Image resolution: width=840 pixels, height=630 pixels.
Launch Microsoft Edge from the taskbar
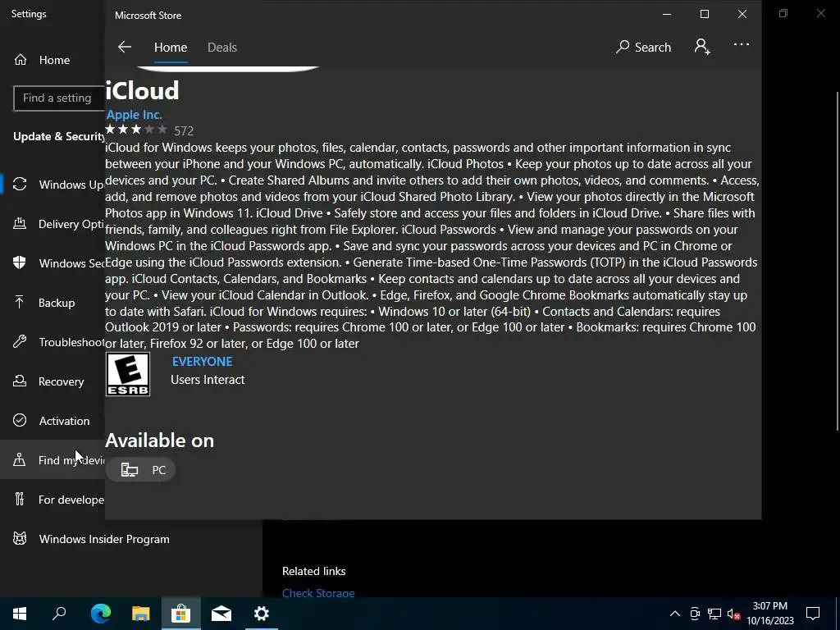[101, 614]
